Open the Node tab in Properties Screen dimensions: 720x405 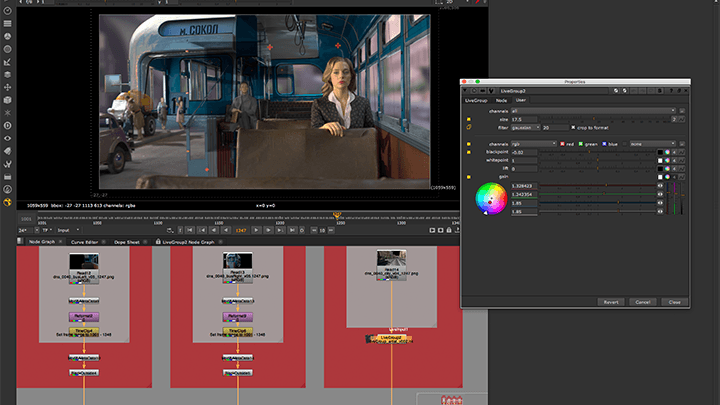point(501,100)
